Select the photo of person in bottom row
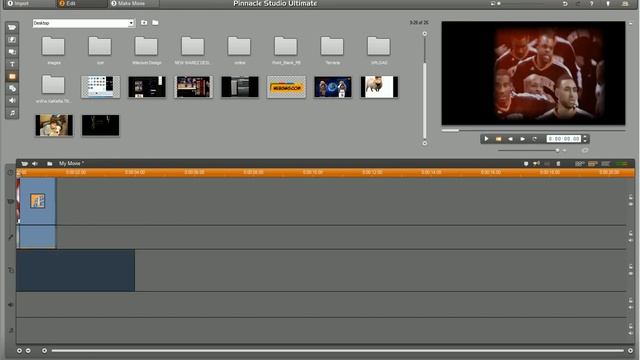 [x=54, y=125]
